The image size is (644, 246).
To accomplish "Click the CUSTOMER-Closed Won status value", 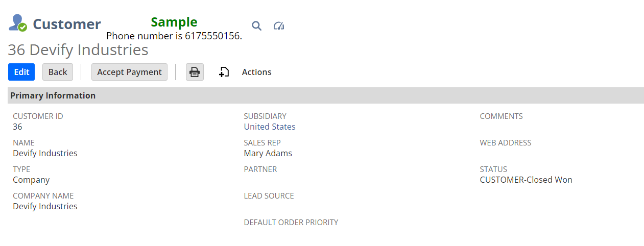I will pos(526,180).
